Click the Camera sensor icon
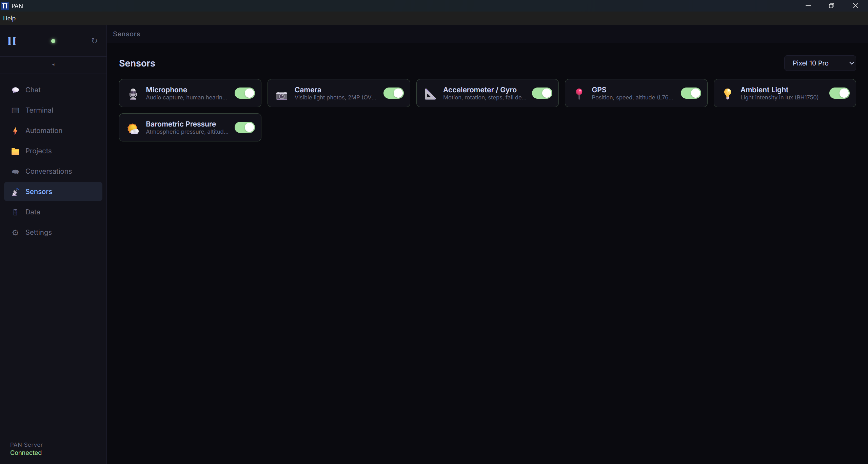This screenshot has height=464, width=868. pyautogui.click(x=281, y=96)
